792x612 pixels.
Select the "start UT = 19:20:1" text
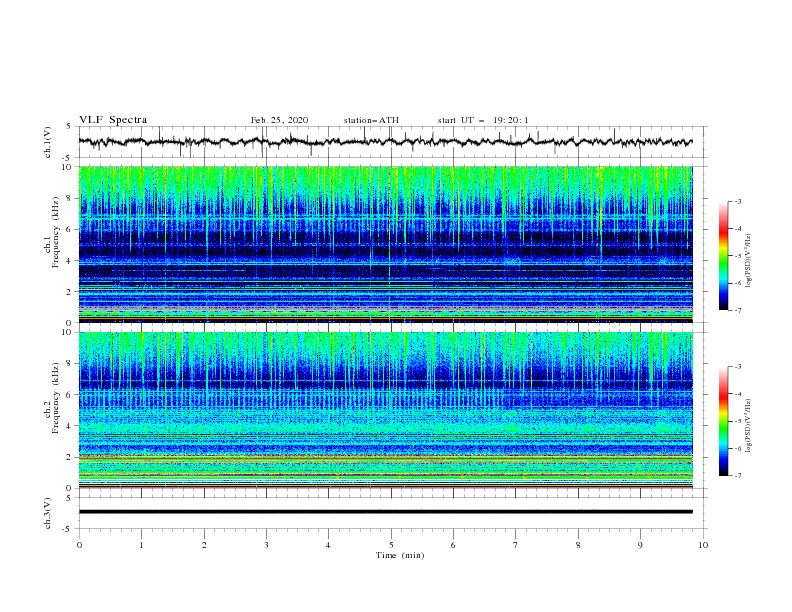483,120
